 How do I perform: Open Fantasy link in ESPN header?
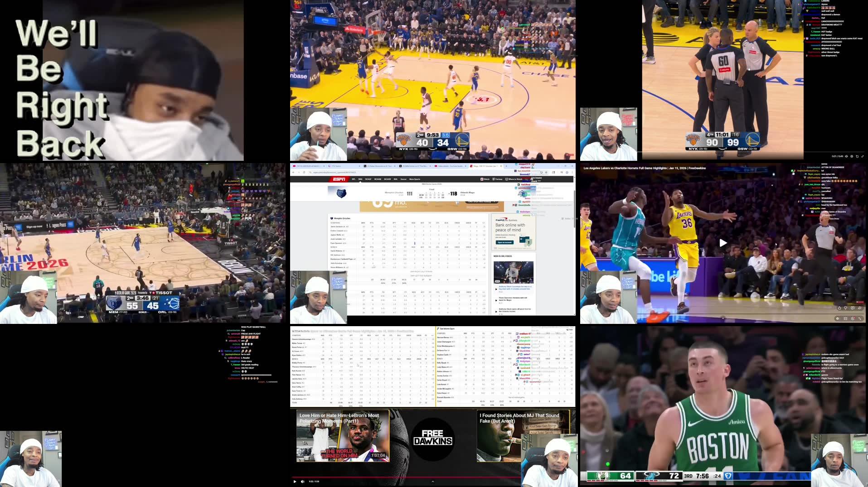coord(498,179)
